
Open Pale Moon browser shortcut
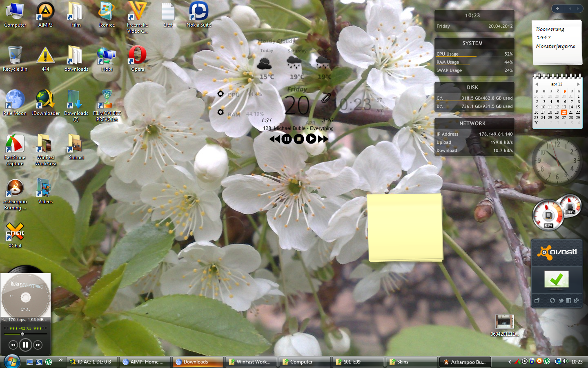pos(15,103)
